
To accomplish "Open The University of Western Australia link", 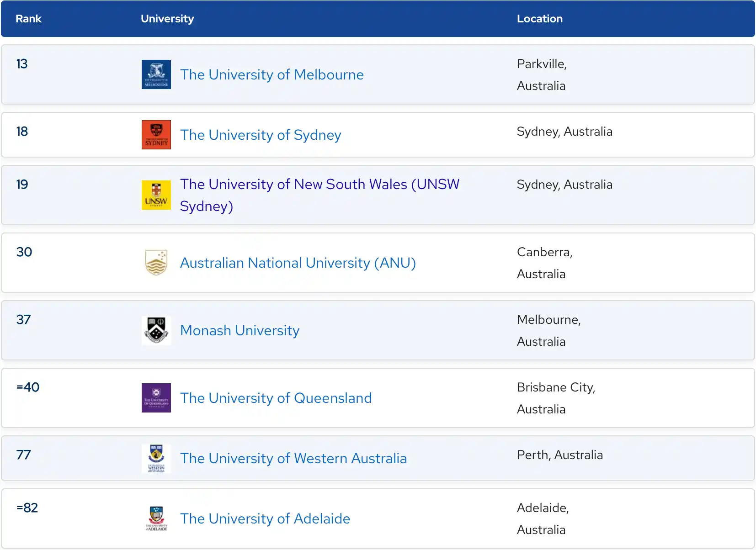I will point(293,458).
